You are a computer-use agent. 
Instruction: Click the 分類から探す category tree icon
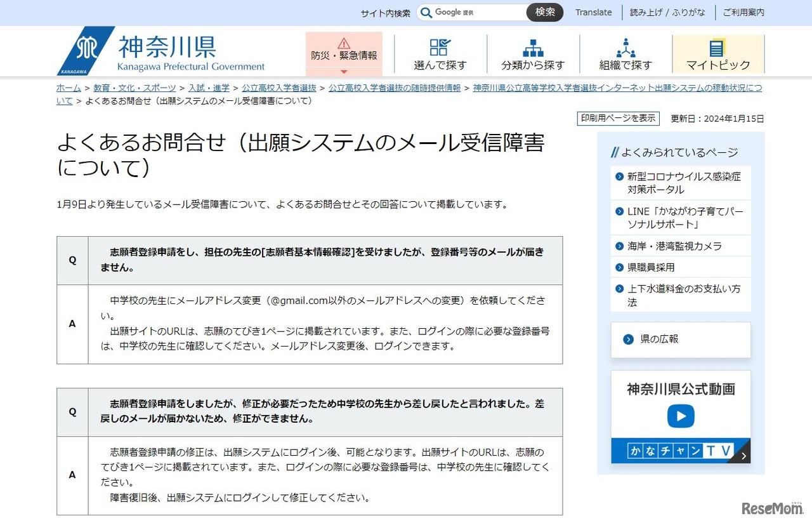533,46
